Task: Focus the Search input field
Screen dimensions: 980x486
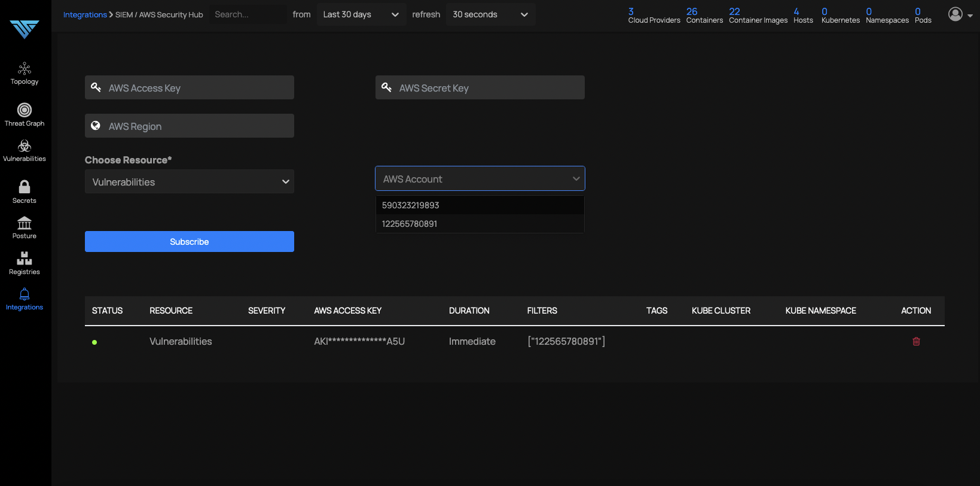Action: tap(248, 14)
